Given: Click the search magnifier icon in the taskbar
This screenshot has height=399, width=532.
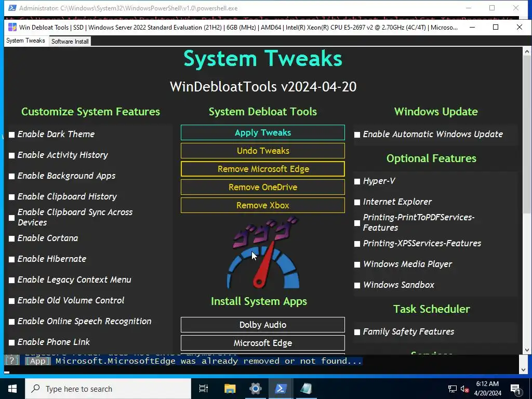Looking at the screenshot, I should [x=35, y=389].
